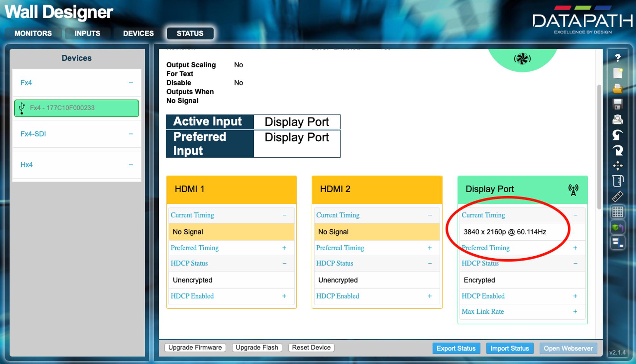Click the redo arrow icon

[x=618, y=150]
